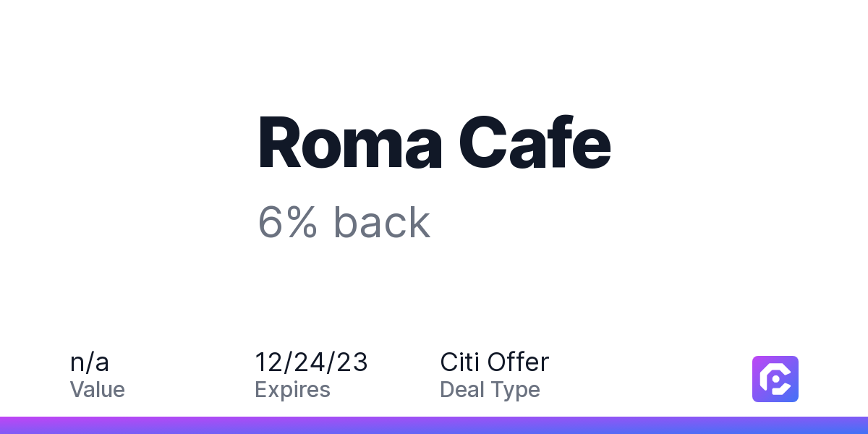Image resolution: width=868 pixels, height=434 pixels.
Task: Select the n/a value text
Action: pyautogui.click(x=90, y=362)
